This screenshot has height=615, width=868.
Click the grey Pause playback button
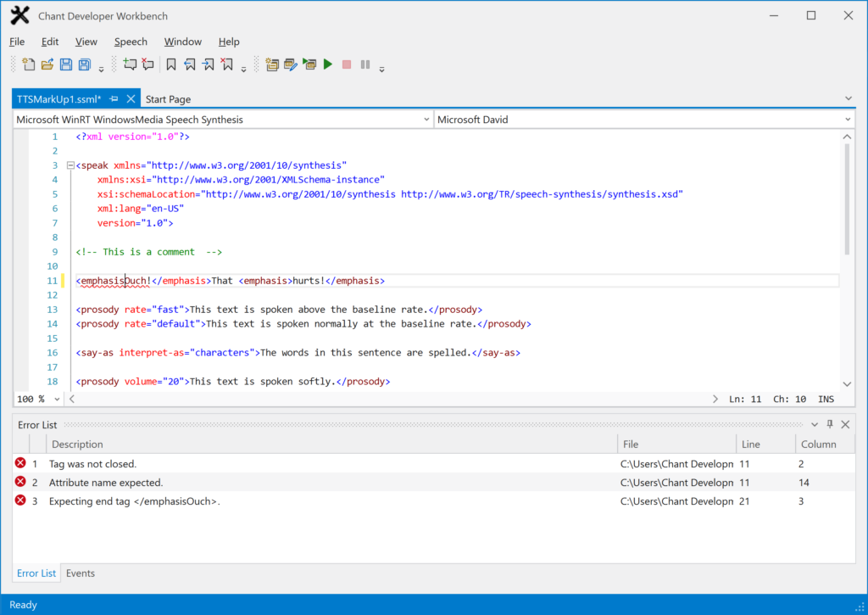365,64
